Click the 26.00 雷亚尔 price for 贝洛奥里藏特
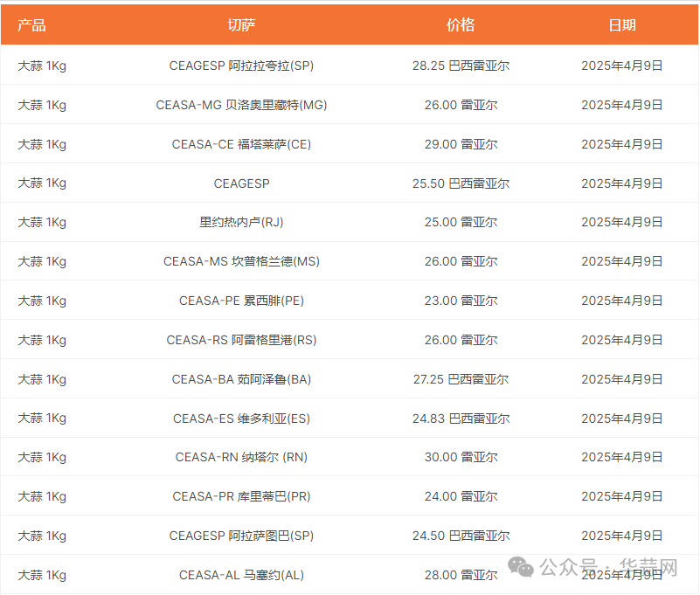 point(461,105)
